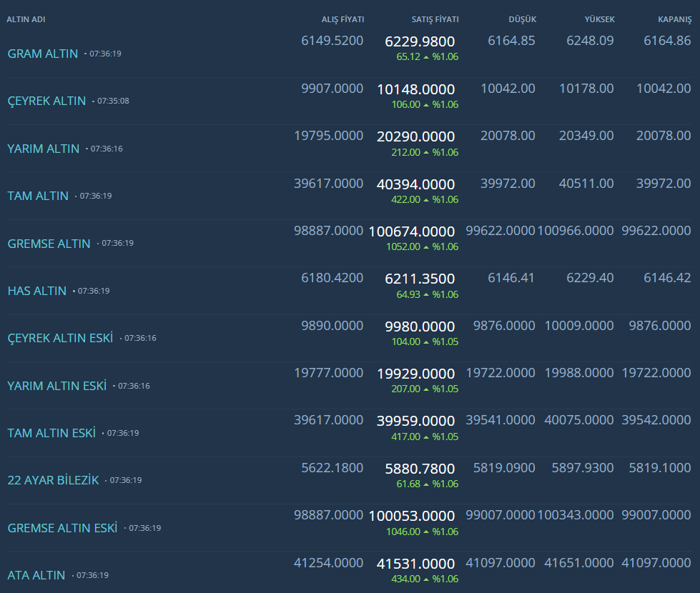Image resolution: width=700 pixels, height=593 pixels.
Task: Select the YARIM ALTIN ESKİ link
Action: 57,386
